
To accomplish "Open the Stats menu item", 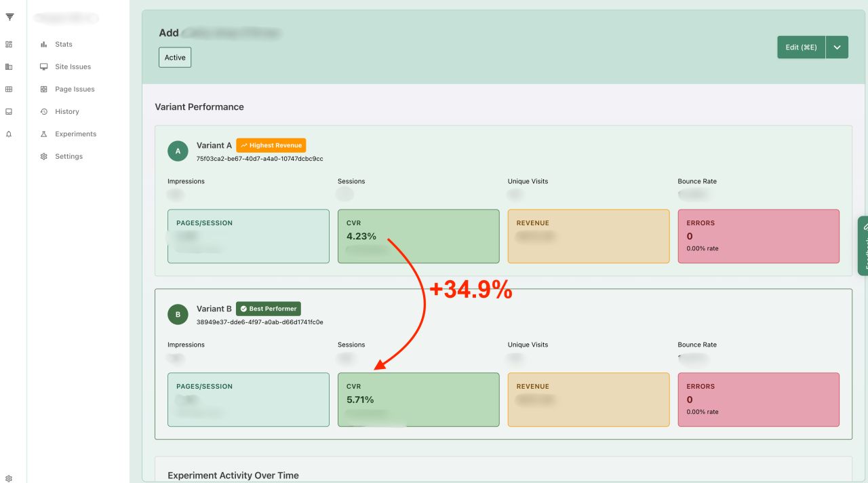I will [x=64, y=44].
